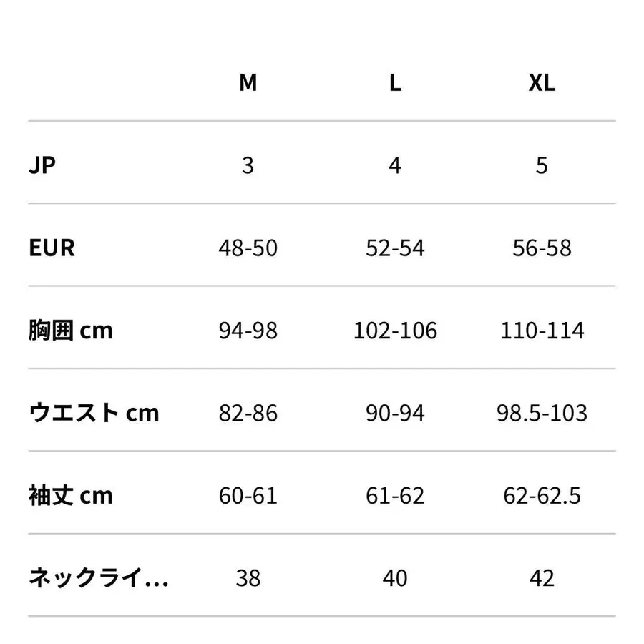The height and width of the screenshot is (644, 644).
Task: Click the JP row label
Action: point(42,165)
